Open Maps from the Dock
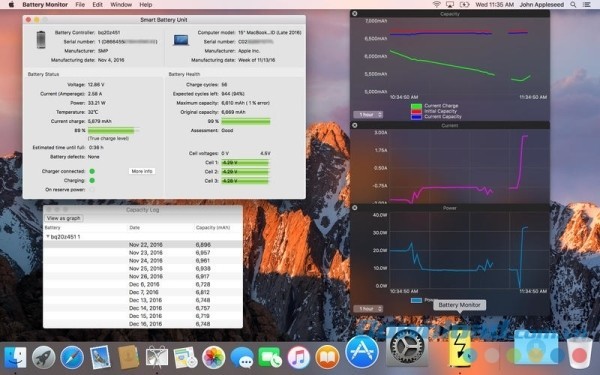 click(x=185, y=357)
